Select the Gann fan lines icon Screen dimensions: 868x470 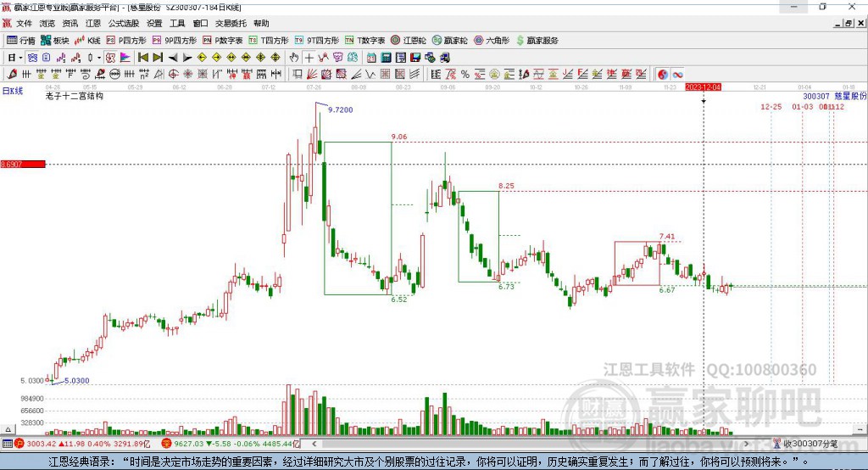[312, 75]
